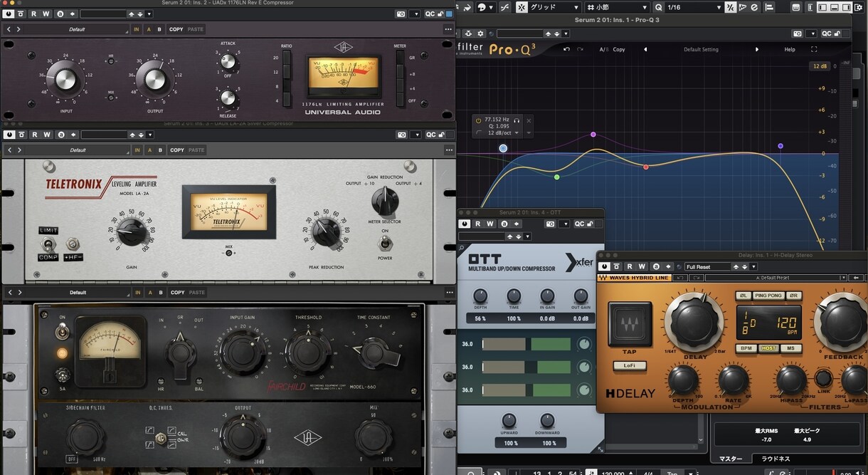Click camera snapshot icon in 1176LN header

(401, 14)
